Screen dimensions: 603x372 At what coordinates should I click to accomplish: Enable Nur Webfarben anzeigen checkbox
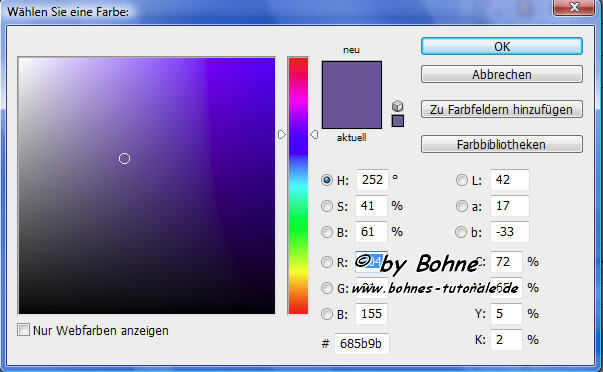pyautogui.click(x=23, y=330)
